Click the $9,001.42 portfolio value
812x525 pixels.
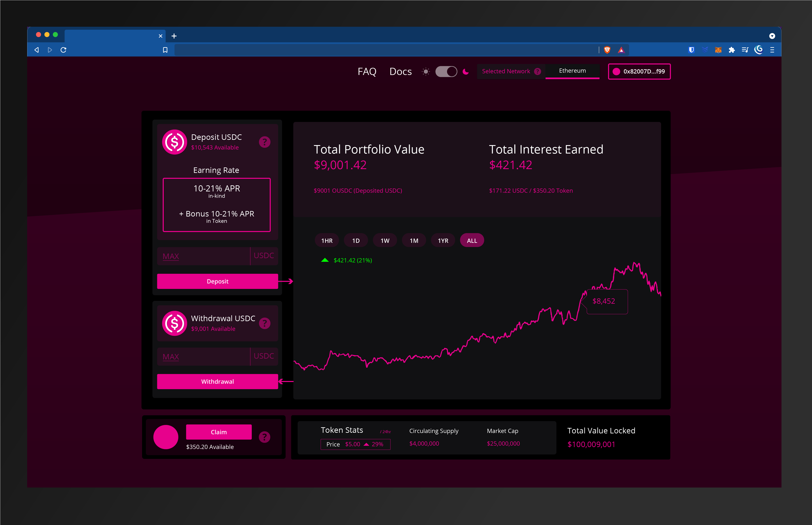pyautogui.click(x=340, y=165)
